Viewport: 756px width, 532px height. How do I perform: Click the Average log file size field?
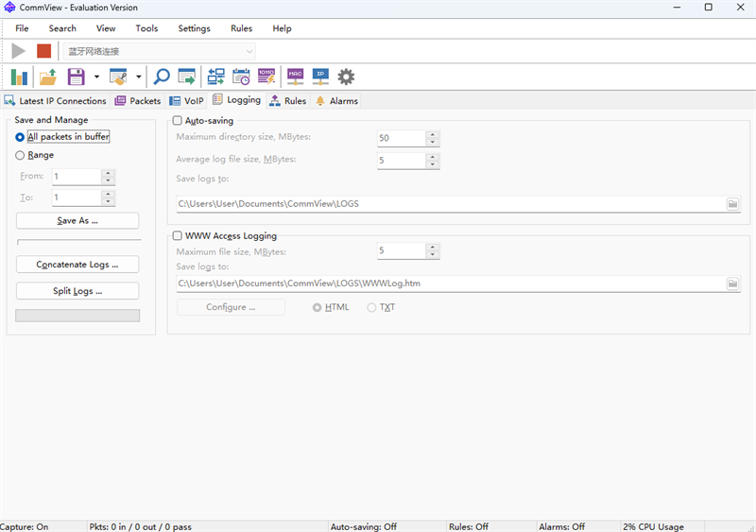coord(403,161)
